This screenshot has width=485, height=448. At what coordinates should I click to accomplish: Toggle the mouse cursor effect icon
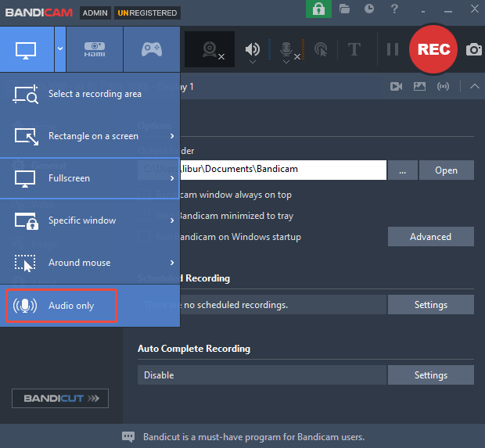click(321, 49)
